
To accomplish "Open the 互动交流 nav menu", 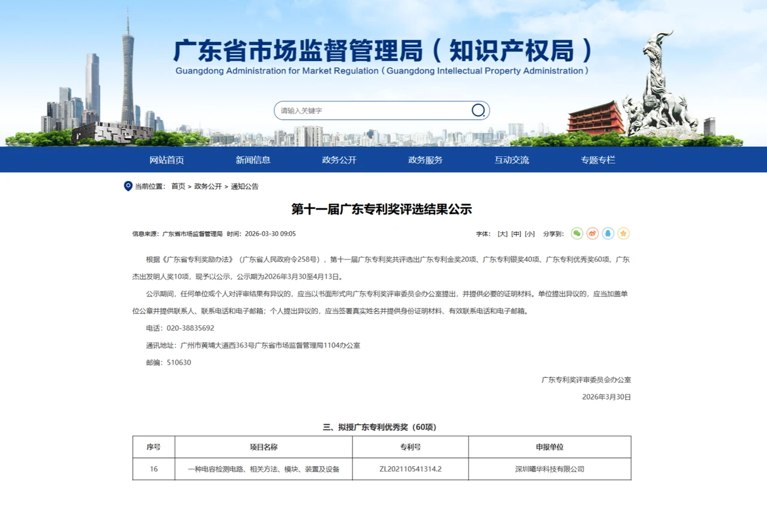I will click(512, 160).
